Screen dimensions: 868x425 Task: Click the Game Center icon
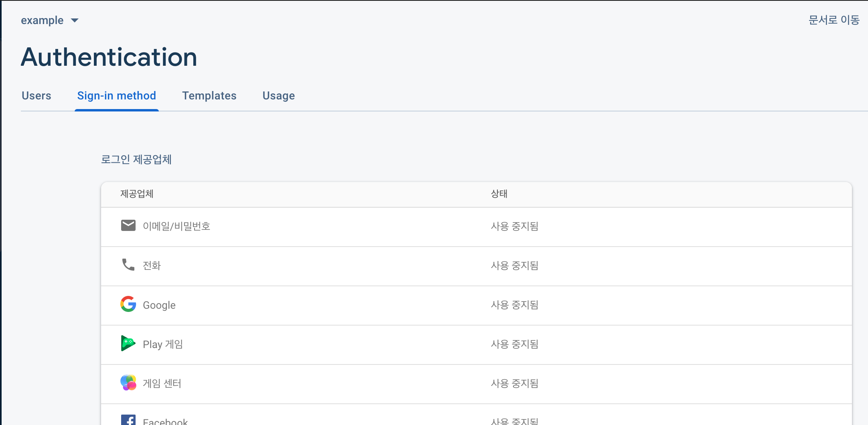(x=128, y=382)
